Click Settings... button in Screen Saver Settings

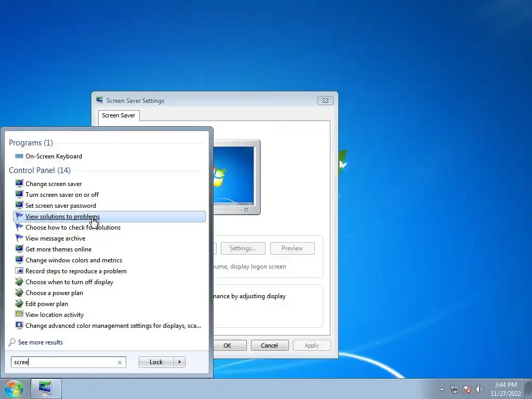(243, 248)
